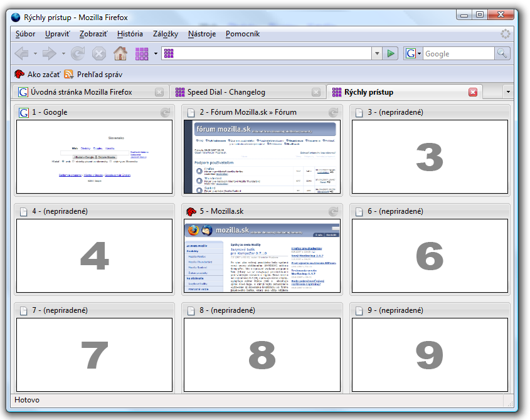Open the Mozilla.sk dial thumbnail
This screenshot has height=420, width=530.
tap(262, 256)
